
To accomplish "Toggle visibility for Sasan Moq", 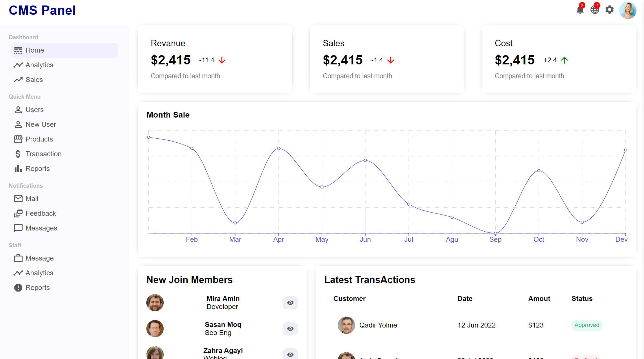I will (x=290, y=329).
